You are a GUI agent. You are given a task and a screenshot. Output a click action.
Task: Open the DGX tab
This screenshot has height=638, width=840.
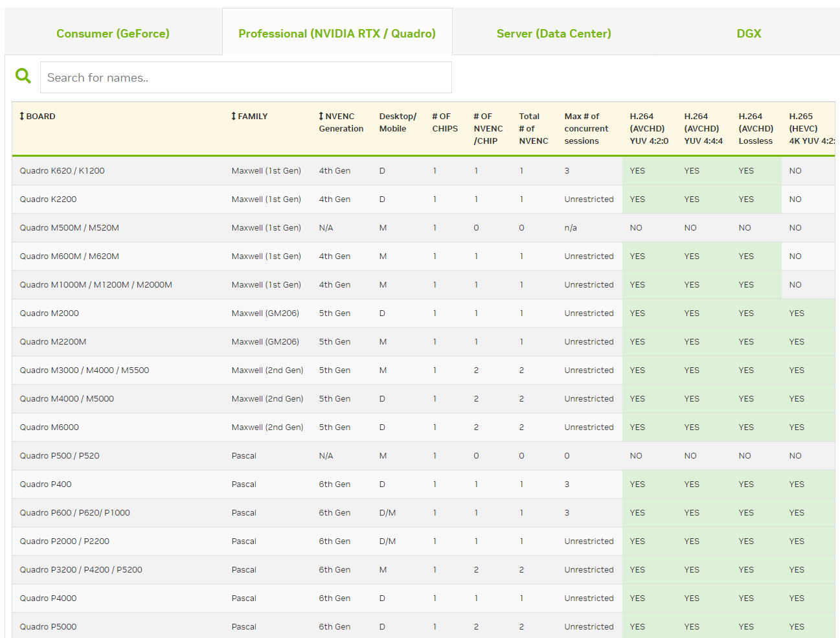click(749, 34)
